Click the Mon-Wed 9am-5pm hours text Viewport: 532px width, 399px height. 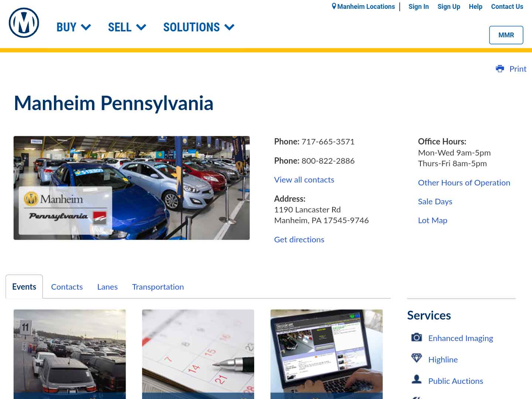(x=454, y=153)
